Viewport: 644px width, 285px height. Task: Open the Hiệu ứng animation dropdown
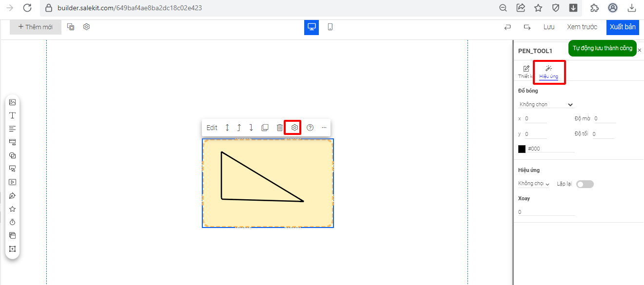point(533,184)
